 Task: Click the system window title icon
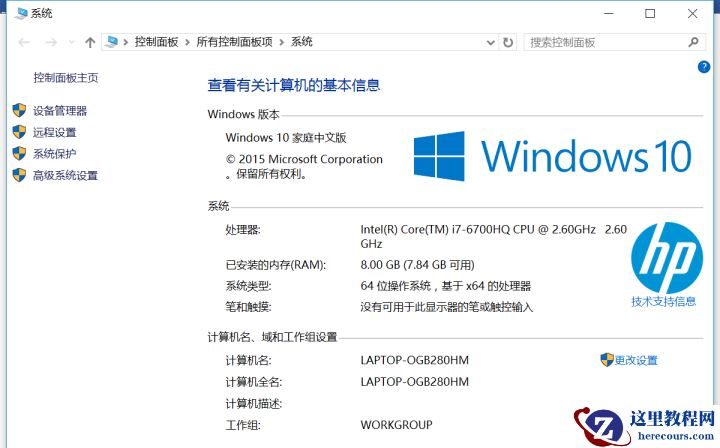click(21, 13)
